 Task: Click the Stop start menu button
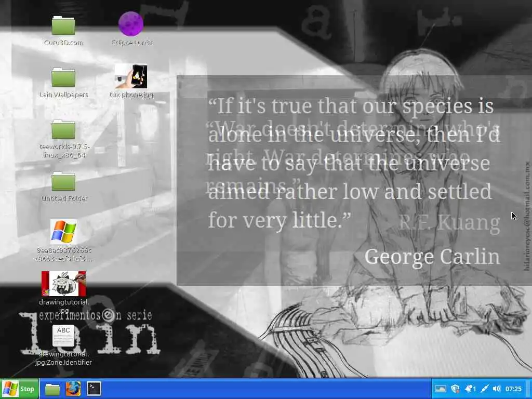tap(20, 389)
